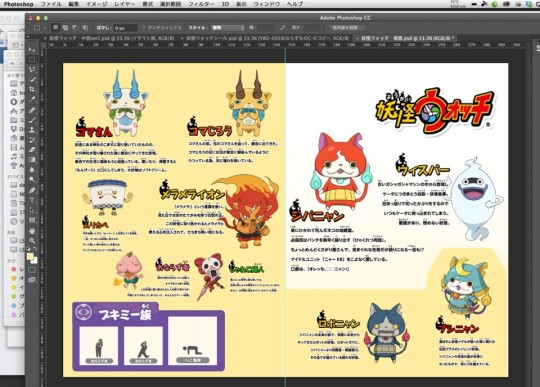Open the 表示 menu

(x=241, y=4)
